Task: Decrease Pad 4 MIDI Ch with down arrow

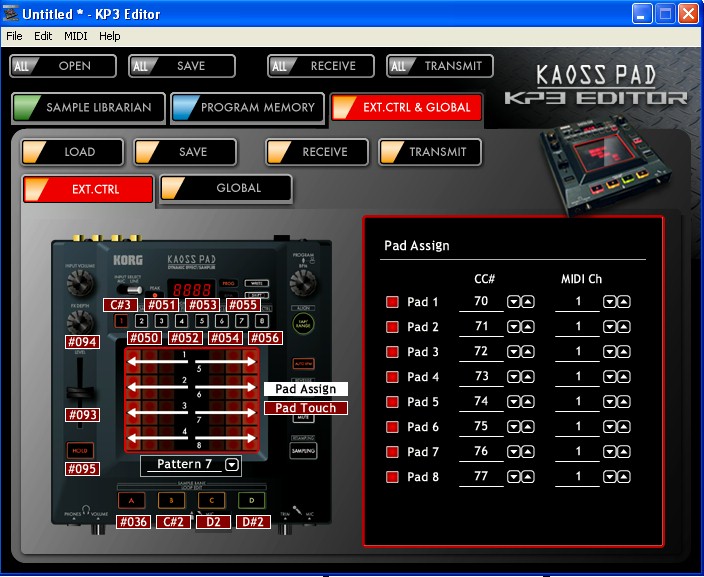Action: (x=609, y=377)
